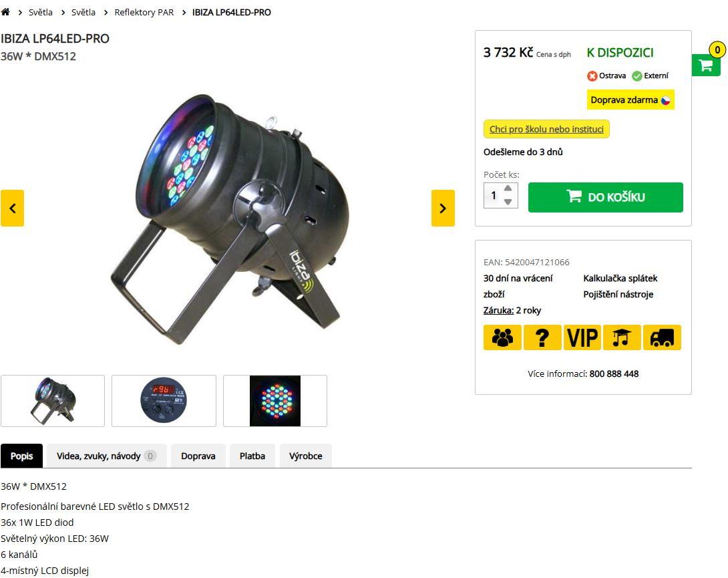Open the VIP badge icon

click(582, 337)
